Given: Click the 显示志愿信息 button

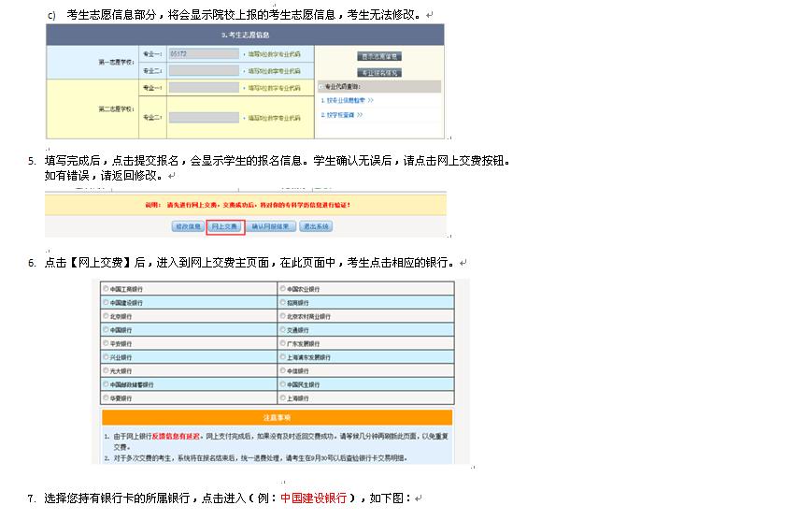Looking at the screenshot, I should click(379, 57).
